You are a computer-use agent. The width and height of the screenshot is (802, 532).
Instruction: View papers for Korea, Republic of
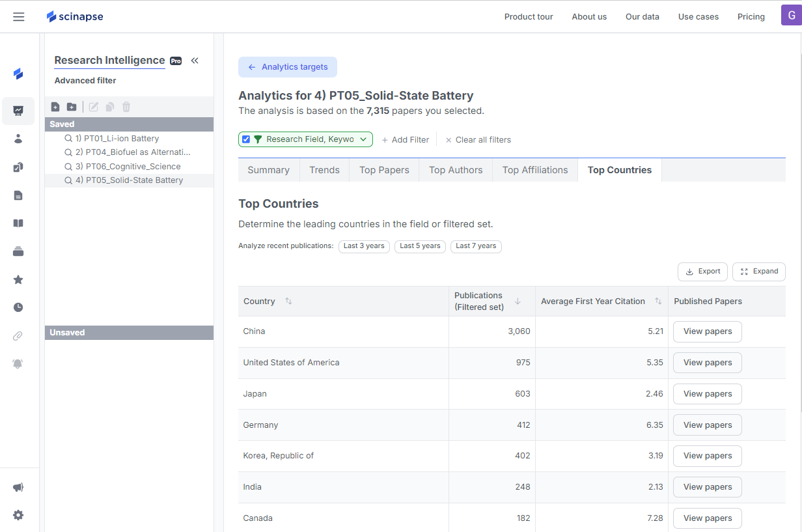pos(708,456)
